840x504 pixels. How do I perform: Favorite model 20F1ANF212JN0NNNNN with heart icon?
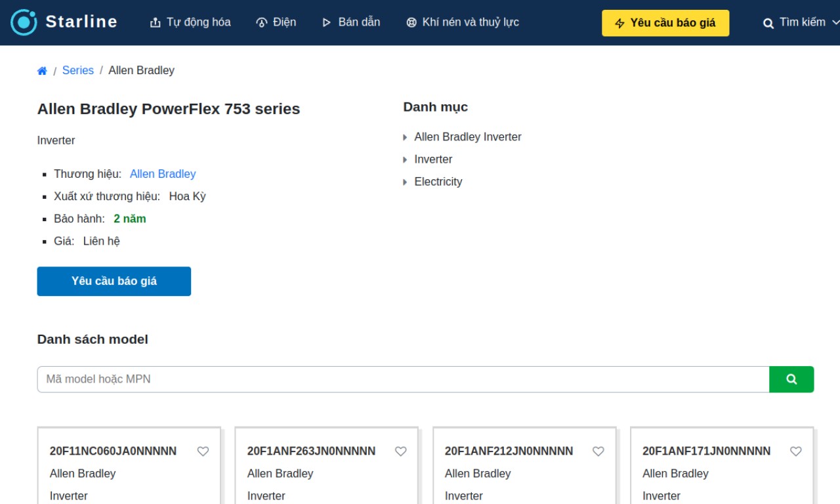[598, 451]
